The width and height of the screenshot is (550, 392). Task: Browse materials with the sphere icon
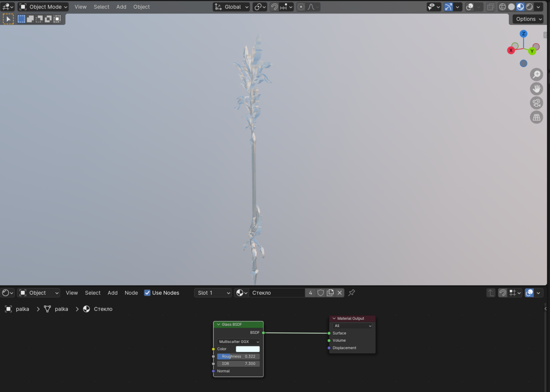click(x=241, y=292)
